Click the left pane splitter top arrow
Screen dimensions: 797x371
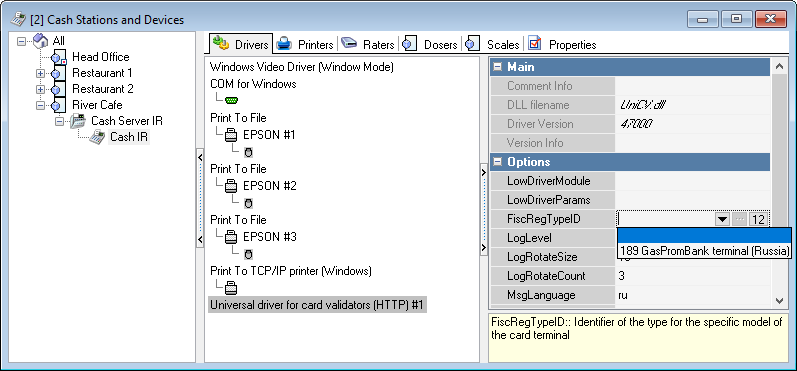[x=200, y=157]
